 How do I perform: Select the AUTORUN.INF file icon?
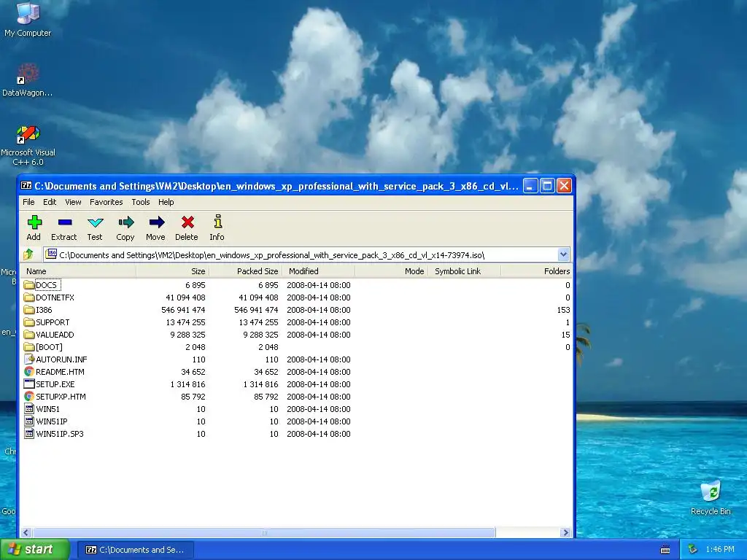point(29,359)
